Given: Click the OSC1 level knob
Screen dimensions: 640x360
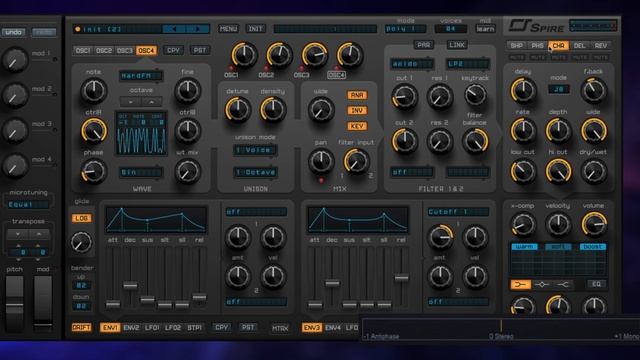Looking at the screenshot, I should (244, 55).
